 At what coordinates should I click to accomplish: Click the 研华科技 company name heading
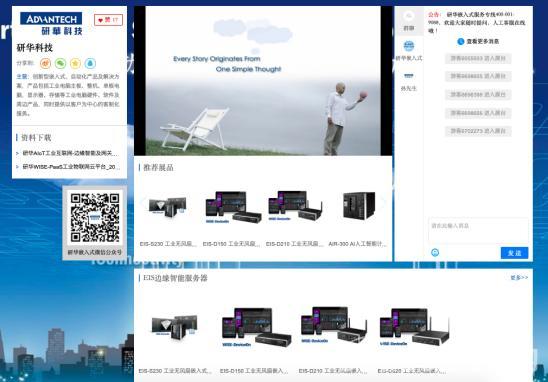click(x=35, y=48)
